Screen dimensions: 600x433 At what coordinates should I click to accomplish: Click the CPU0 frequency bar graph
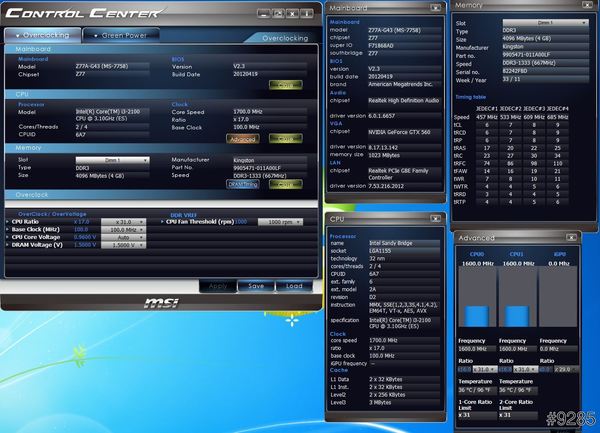click(x=476, y=301)
